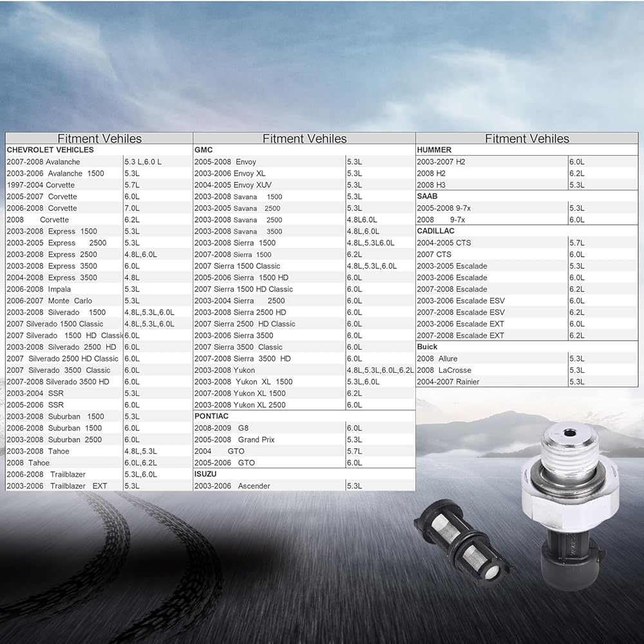Select the PONTIAC section heading

click(211, 417)
